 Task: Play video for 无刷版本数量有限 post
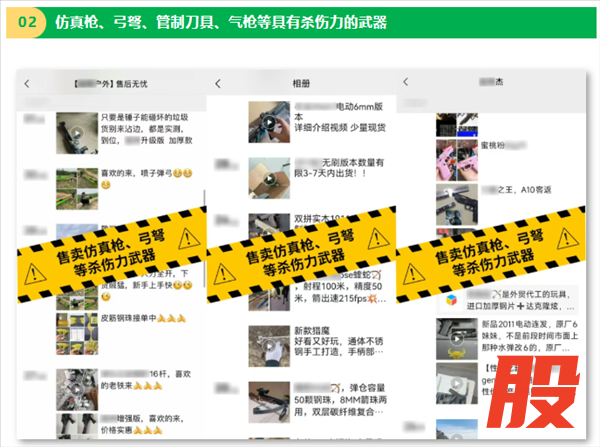pyautogui.click(x=269, y=178)
